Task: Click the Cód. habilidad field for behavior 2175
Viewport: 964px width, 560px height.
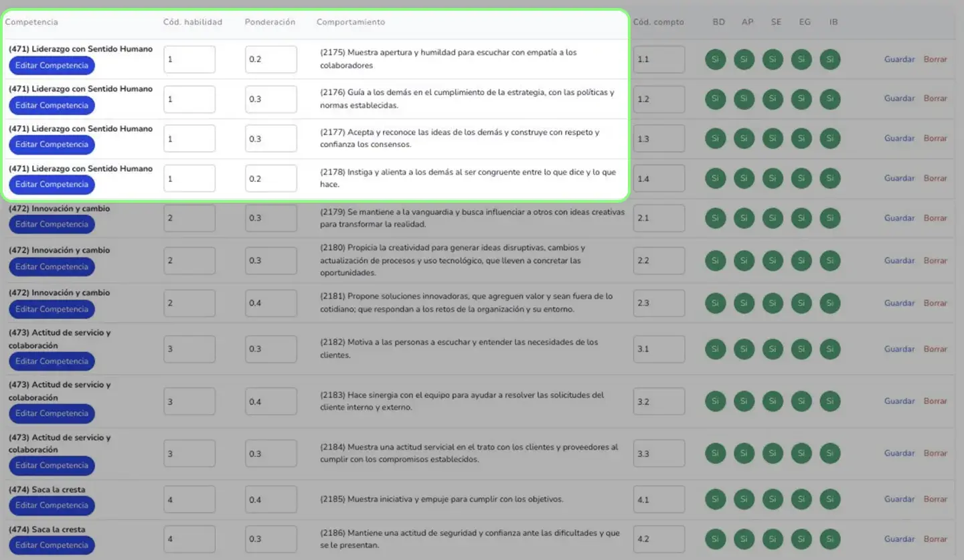Action: click(189, 60)
